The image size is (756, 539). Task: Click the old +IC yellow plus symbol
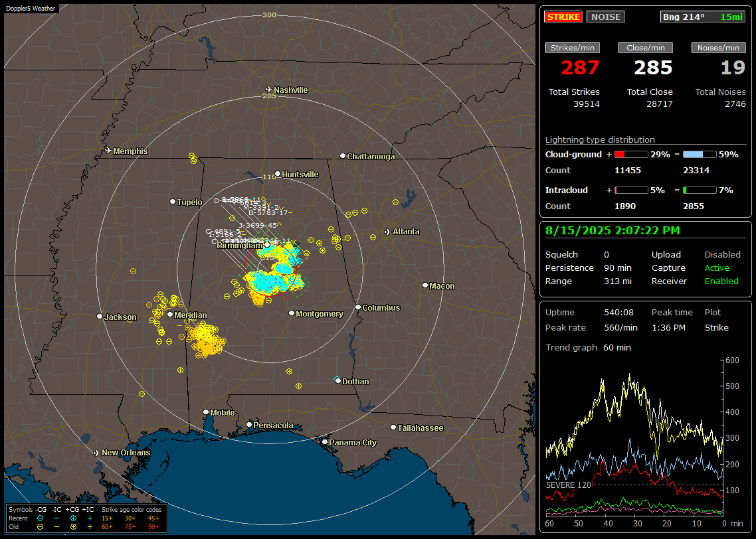pos(90,527)
